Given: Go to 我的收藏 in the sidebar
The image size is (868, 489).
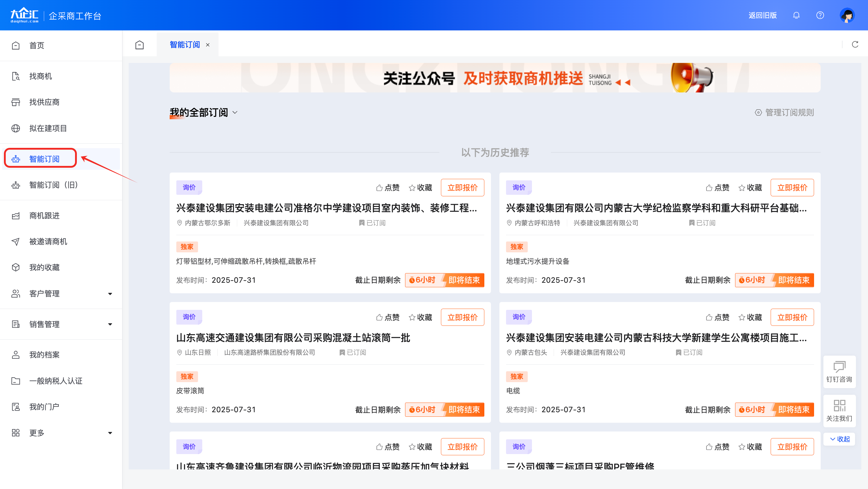Looking at the screenshot, I should click(44, 267).
